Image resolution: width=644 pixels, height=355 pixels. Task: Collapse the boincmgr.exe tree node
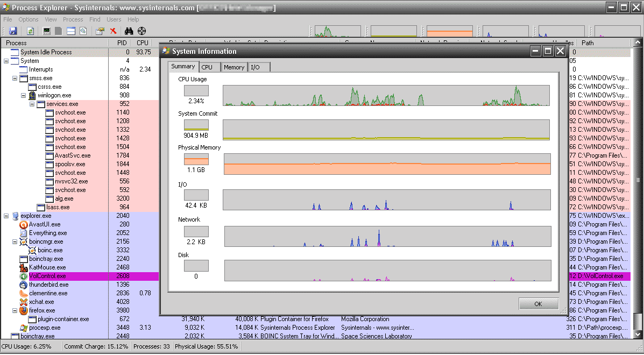click(x=15, y=242)
